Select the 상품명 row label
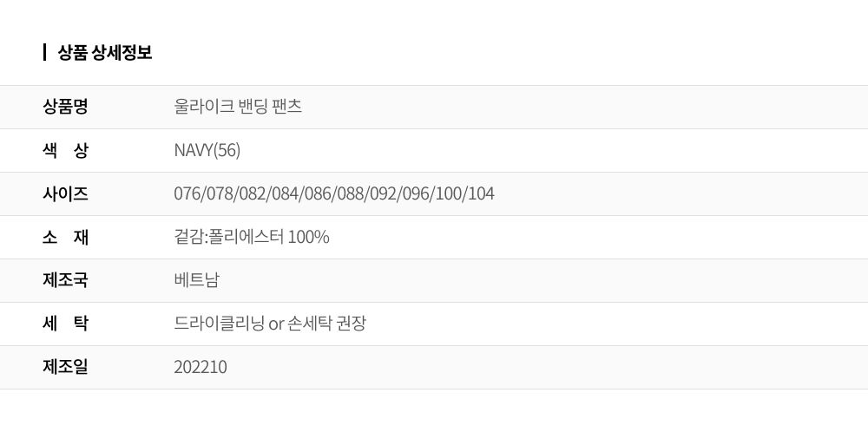The height and width of the screenshot is (432, 868). 65,106
